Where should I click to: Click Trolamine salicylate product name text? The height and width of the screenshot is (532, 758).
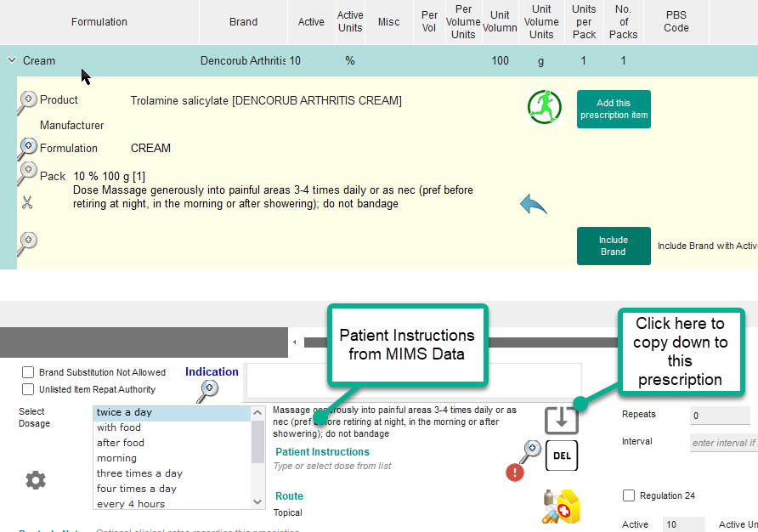pos(266,100)
